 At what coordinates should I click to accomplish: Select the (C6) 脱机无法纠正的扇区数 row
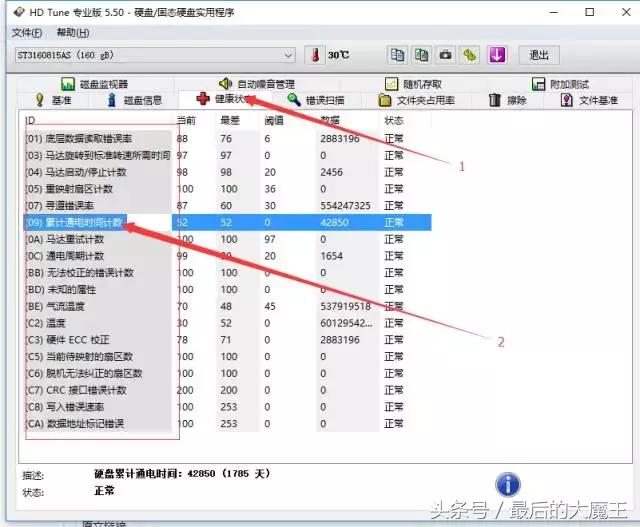[227, 373]
